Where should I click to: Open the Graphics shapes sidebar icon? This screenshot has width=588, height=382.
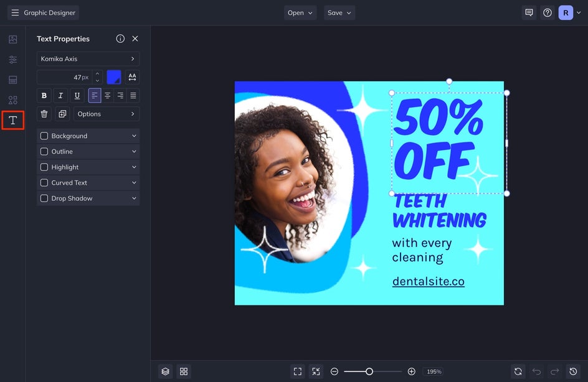[x=12, y=100]
